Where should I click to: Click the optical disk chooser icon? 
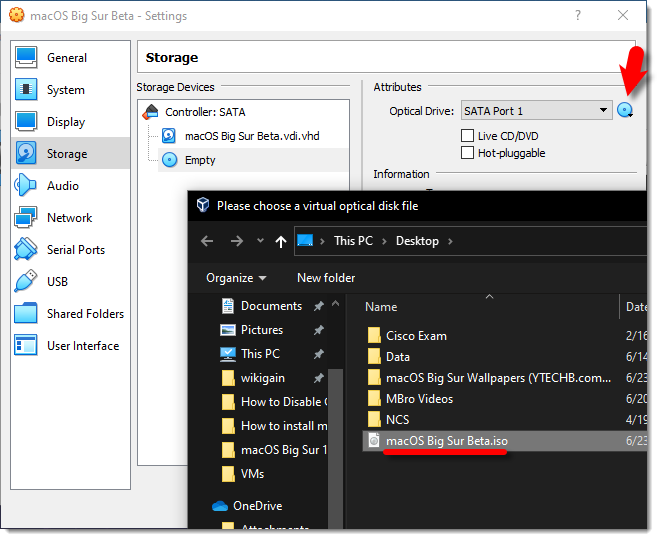coord(625,111)
